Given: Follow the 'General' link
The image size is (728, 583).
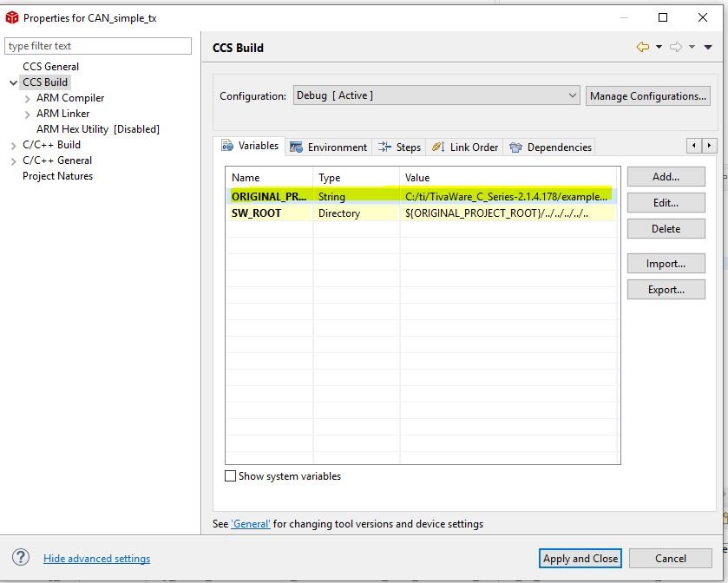Looking at the screenshot, I should pos(251,524).
